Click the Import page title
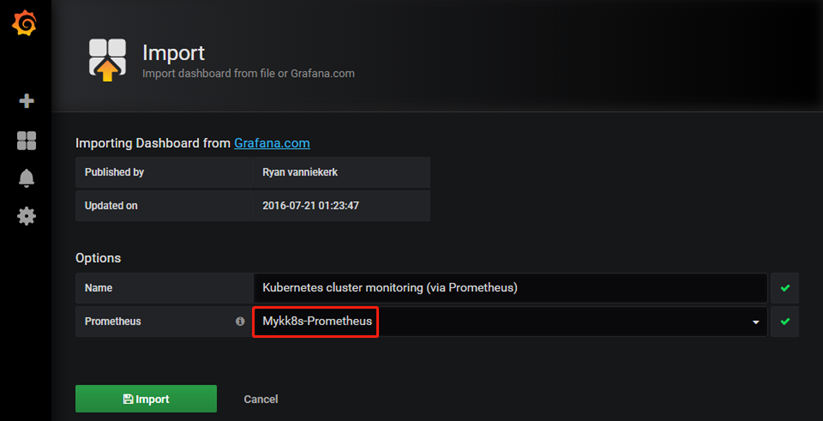The height and width of the screenshot is (421, 823). click(173, 53)
